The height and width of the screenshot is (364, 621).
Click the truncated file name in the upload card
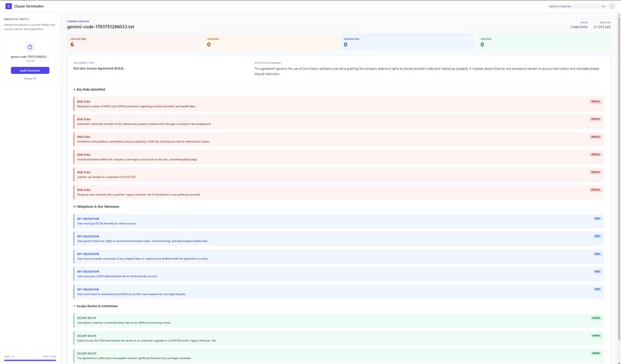[30, 57]
